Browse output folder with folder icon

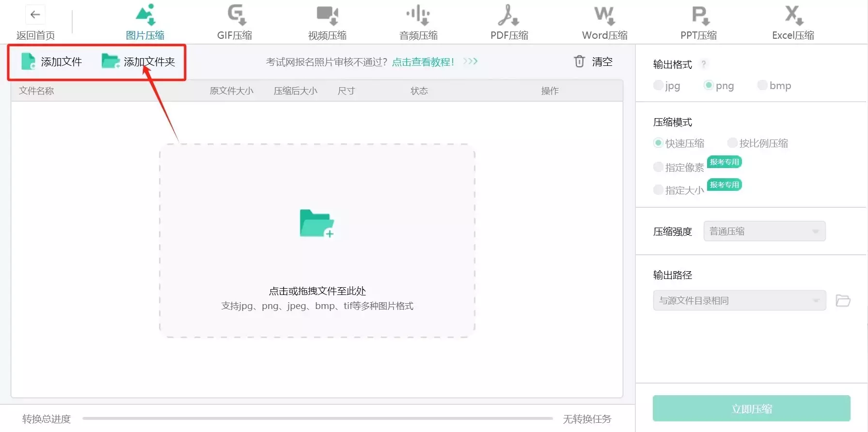(843, 301)
